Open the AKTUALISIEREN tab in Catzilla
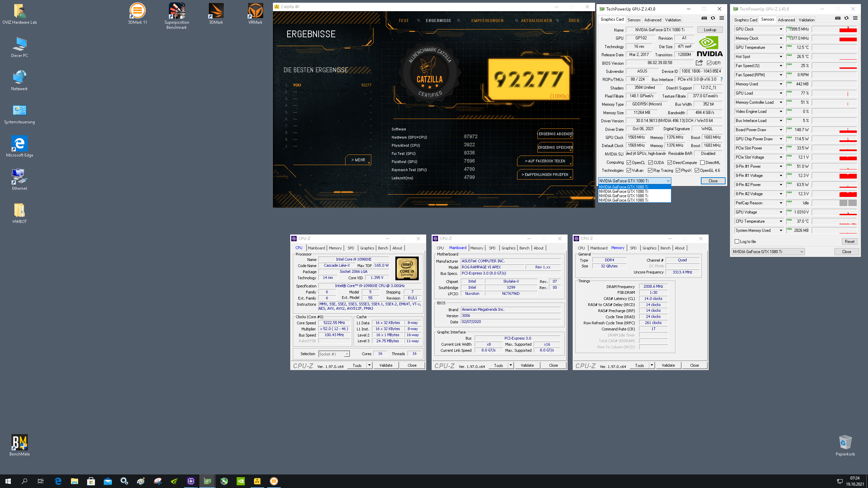This screenshot has height=488, width=868. [536, 21]
